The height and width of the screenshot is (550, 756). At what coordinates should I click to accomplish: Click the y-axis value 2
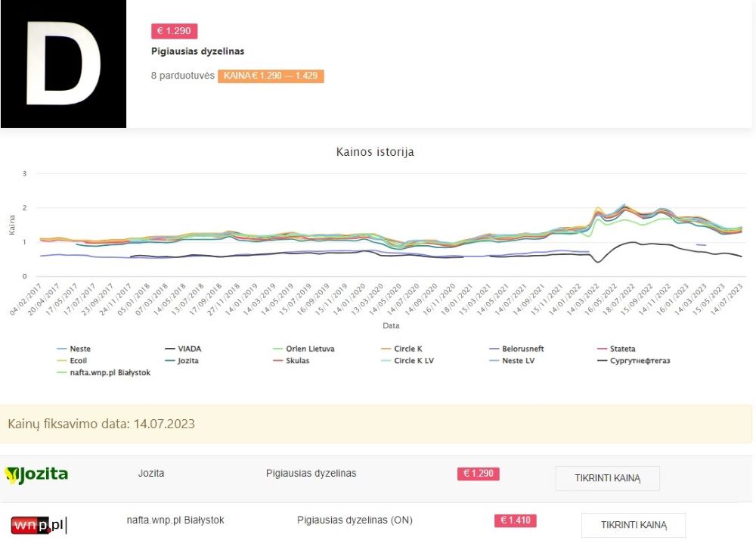click(x=25, y=208)
